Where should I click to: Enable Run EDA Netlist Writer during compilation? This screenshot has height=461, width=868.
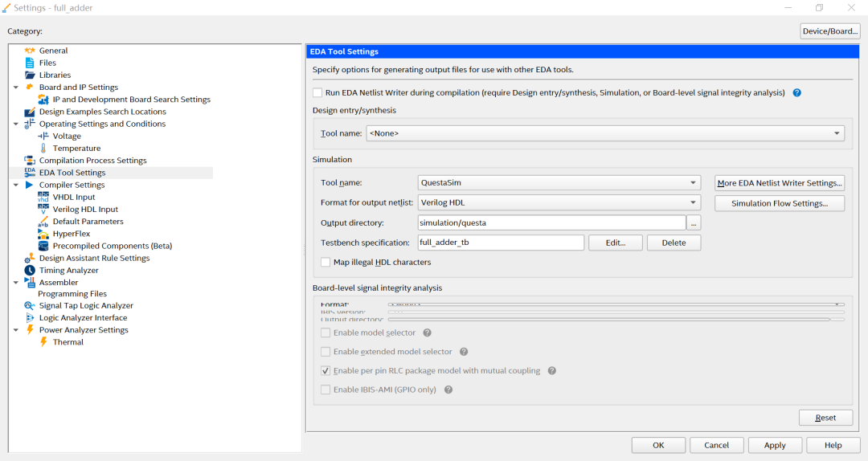coord(318,93)
